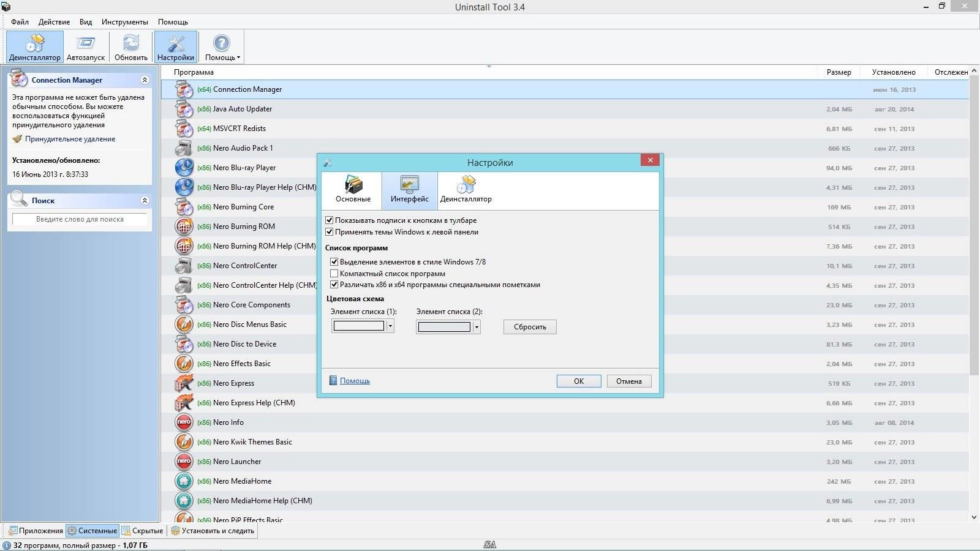Image resolution: width=980 pixels, height=551 pixels.
Task: Sort by the Размер column header
Action: (x=839, y=72)
